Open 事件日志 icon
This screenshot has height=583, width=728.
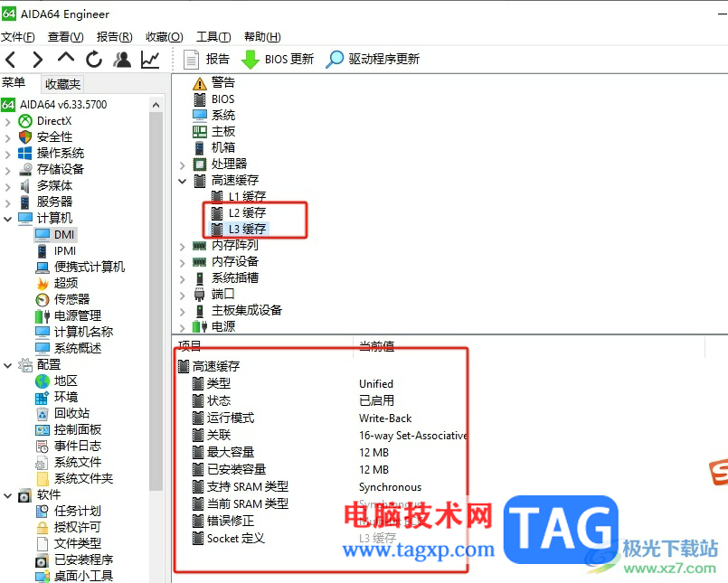(x=43, y=447)
